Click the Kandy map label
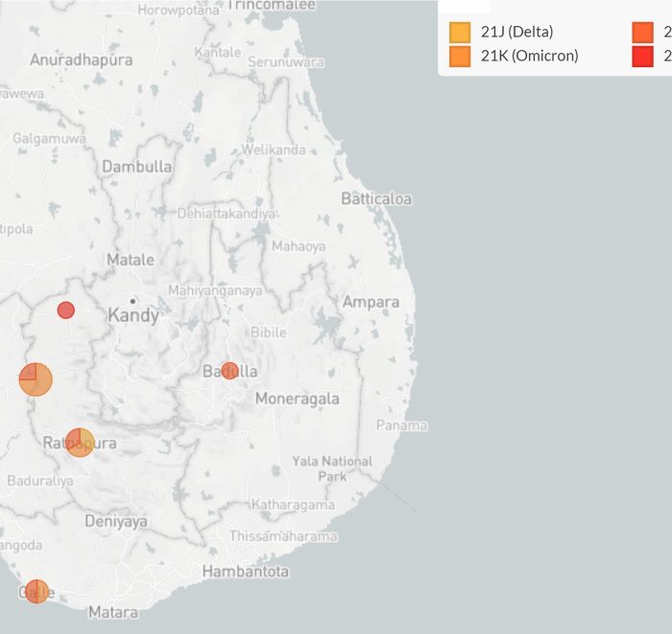The image size is (672, 634). tap(133, 316)
